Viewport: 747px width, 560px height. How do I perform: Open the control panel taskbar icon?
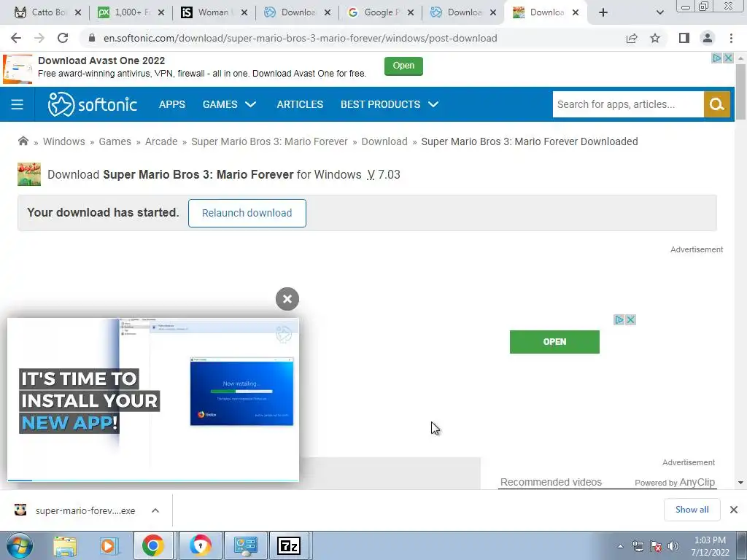tap(245, 545)
